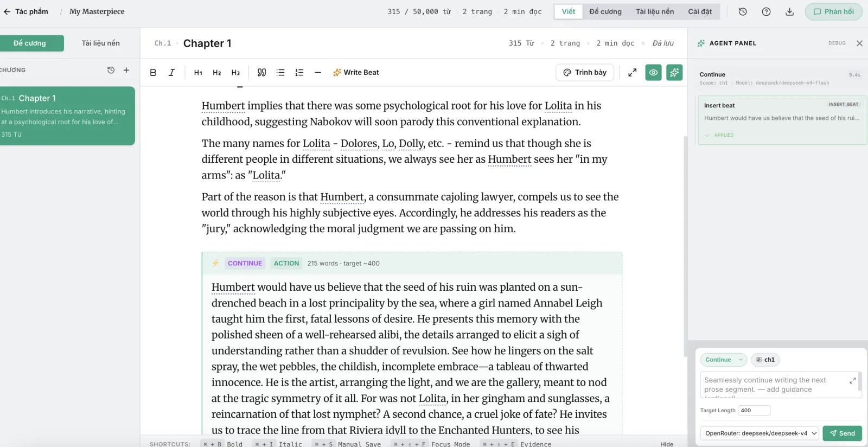Insert a numbered list
Image resolution: width=868 pixels, height=447 pixels.
299,73
